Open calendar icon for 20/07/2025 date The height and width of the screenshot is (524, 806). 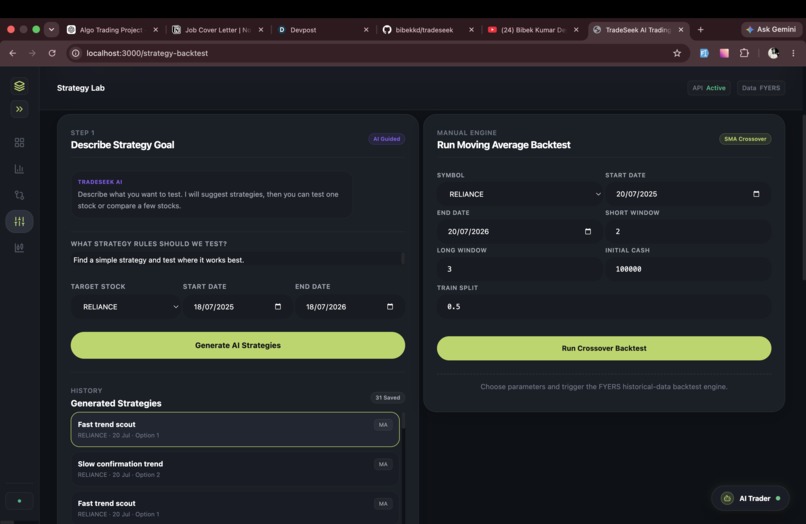756,194
